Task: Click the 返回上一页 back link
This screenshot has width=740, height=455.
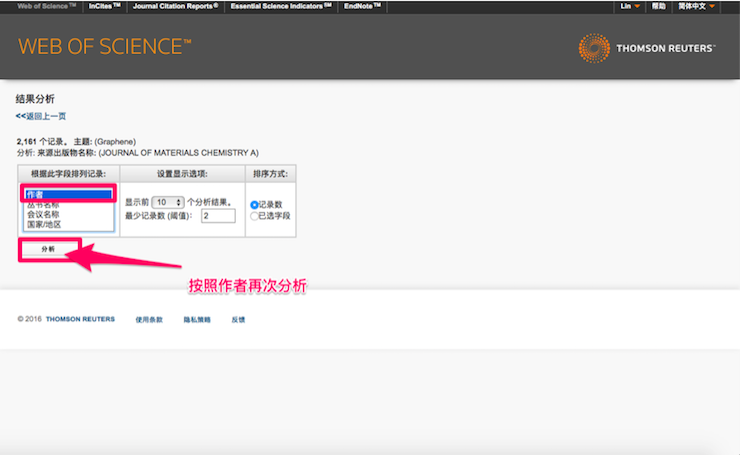Action: 41,116
